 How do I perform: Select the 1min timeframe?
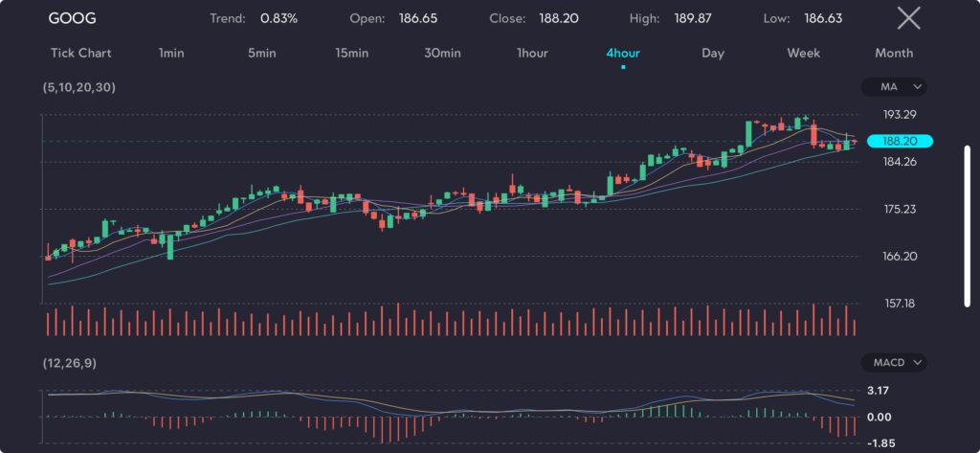tap(171, 54)
